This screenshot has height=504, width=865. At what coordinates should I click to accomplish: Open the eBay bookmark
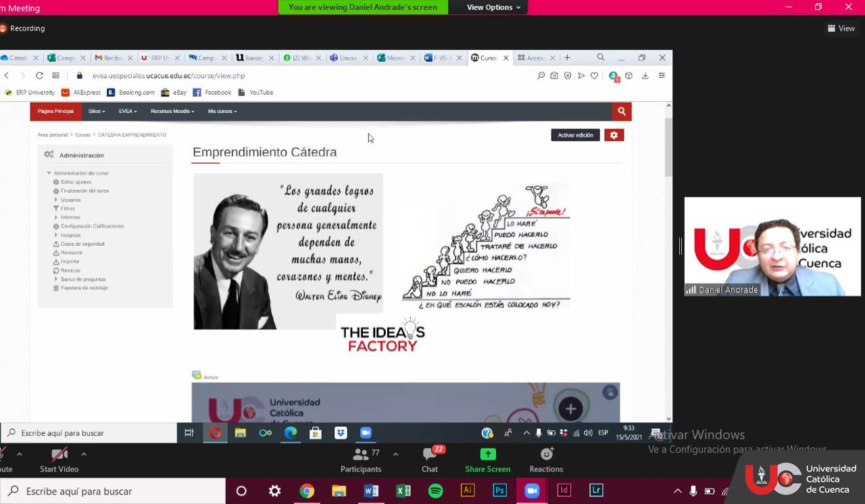[174, 93]
